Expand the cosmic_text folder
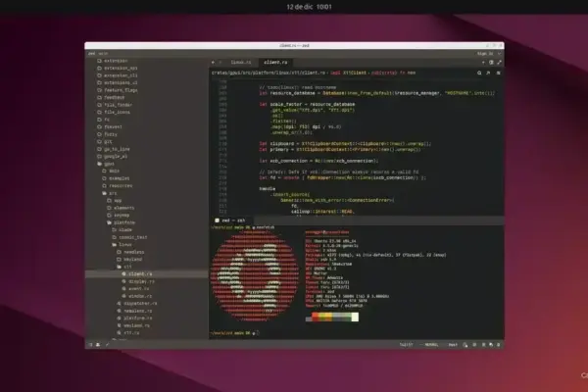The width and height of the screenshot is (588, 392). [x=129, y=237]
